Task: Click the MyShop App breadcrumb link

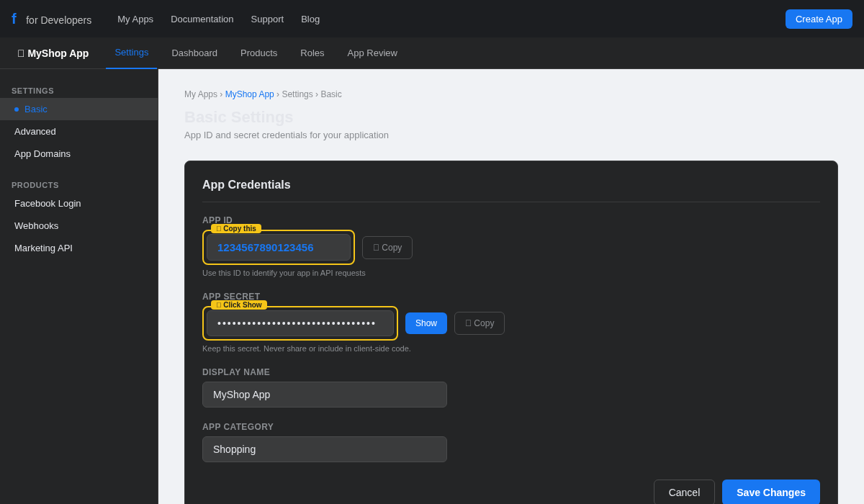Action: 249,94
